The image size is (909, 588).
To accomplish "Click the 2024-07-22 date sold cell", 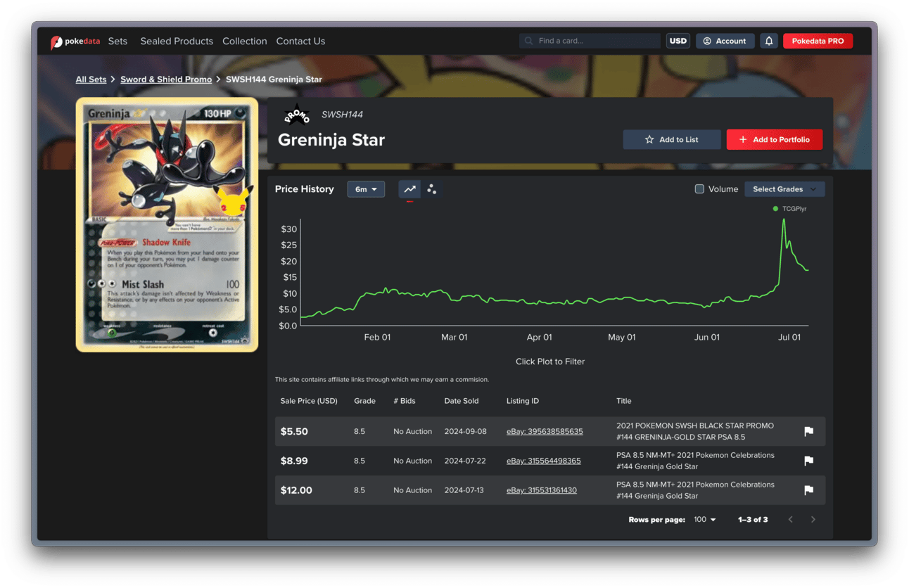I will (x=466, y=461).
